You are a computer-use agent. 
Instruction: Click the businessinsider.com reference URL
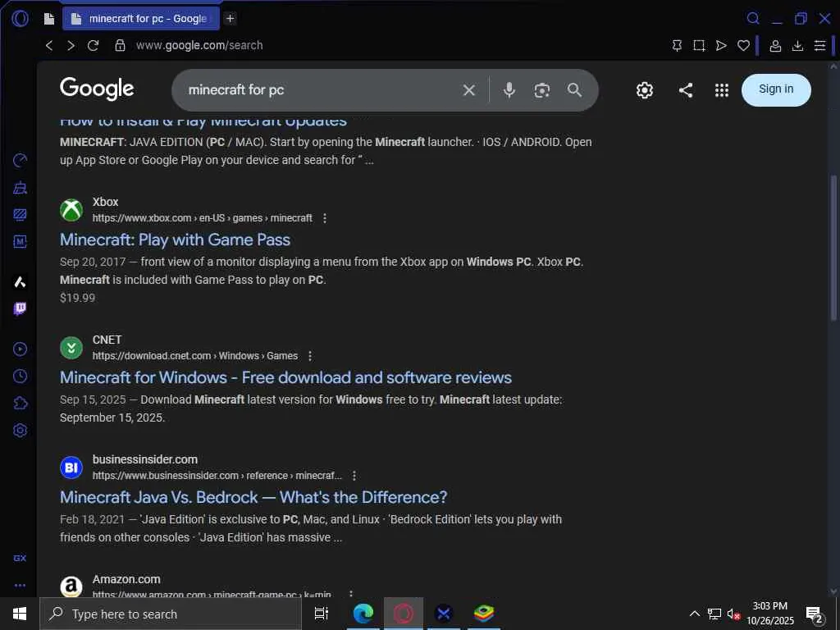[x=217, y=476]
